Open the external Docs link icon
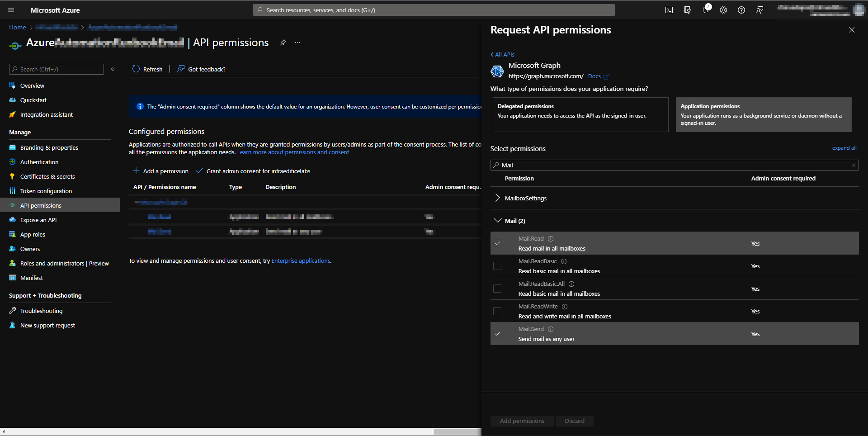Viewport: 868px width, 436px height. pyautogui.click(x=607, y=76)
